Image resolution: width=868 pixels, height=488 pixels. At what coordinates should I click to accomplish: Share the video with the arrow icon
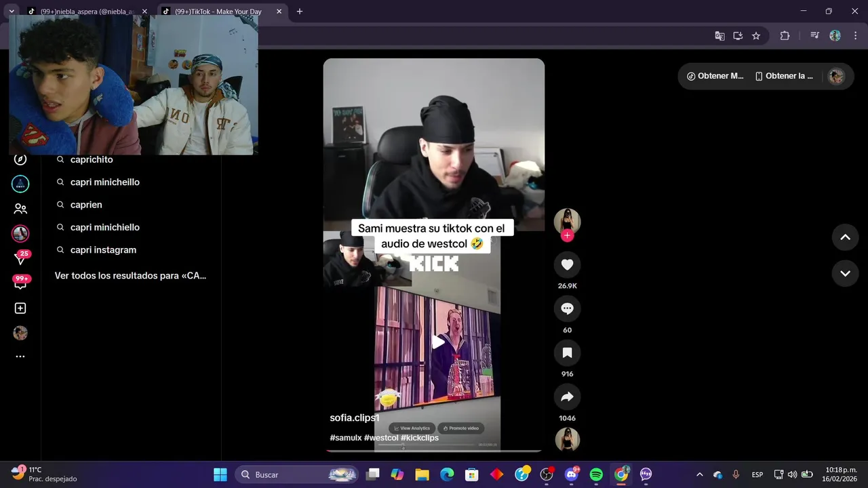point(568,397)
